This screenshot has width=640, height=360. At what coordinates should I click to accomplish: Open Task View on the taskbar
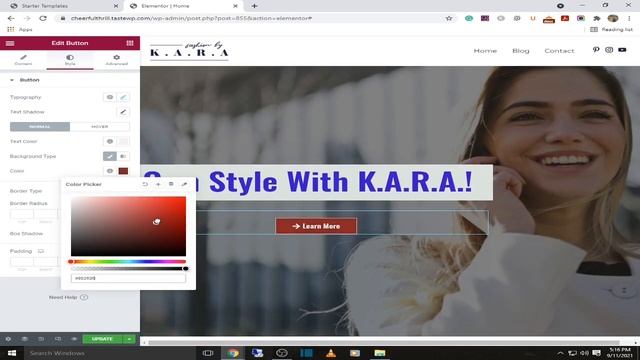click(208, 353)
